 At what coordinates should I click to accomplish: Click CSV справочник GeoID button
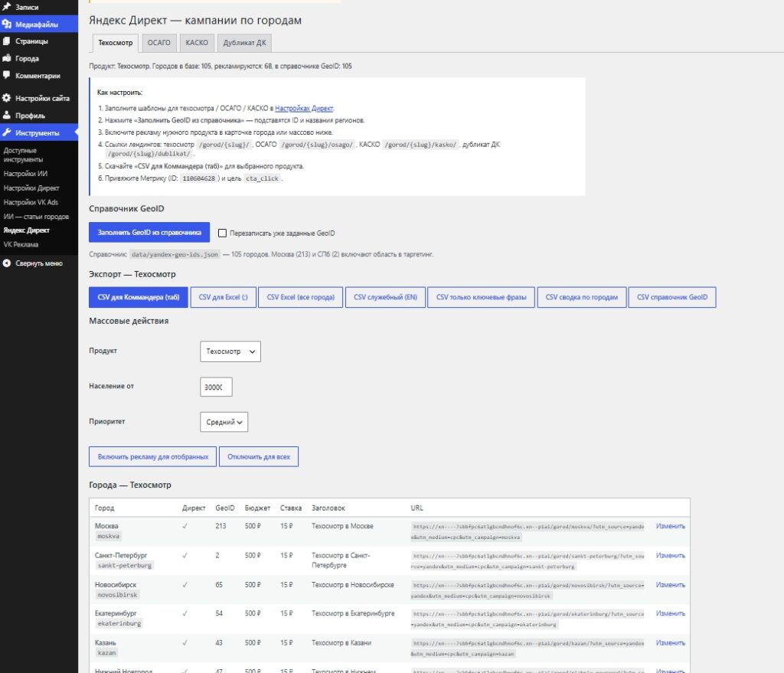coord(672,297)
